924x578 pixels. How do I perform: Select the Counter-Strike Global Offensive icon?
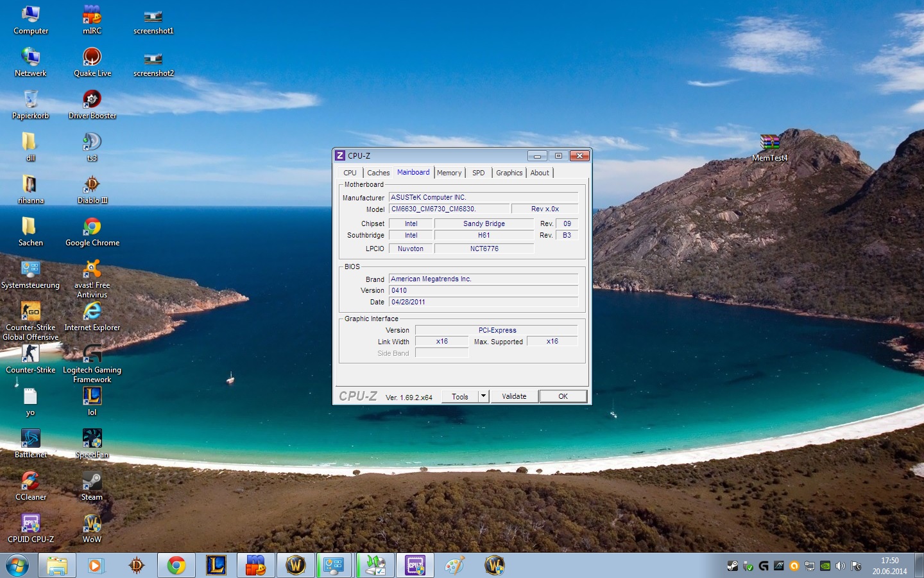point(30,312)
